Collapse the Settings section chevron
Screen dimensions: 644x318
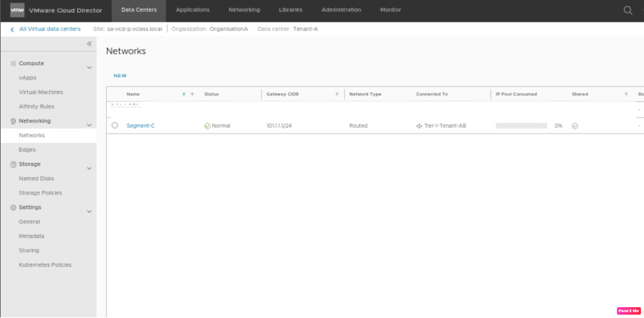[x=89, y=212]
